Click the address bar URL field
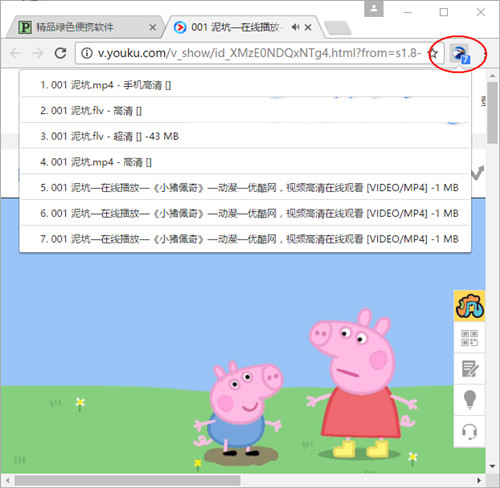The image size is (500, 488). 257,53
